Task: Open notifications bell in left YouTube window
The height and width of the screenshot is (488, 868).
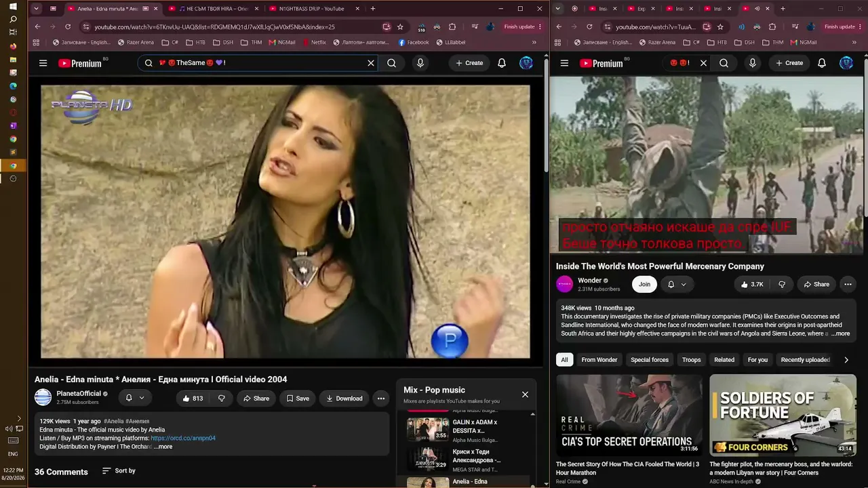Action: click(502, 63)
